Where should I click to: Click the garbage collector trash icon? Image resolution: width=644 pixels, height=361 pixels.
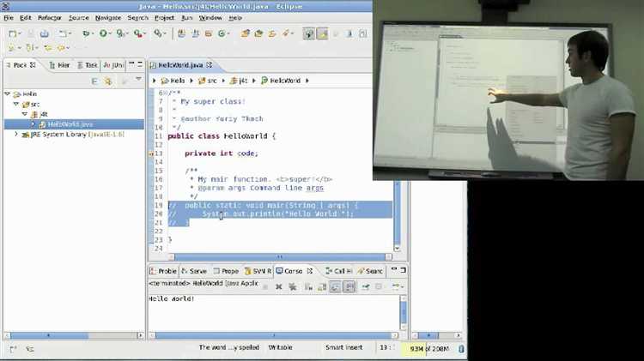tap(461, 348)
